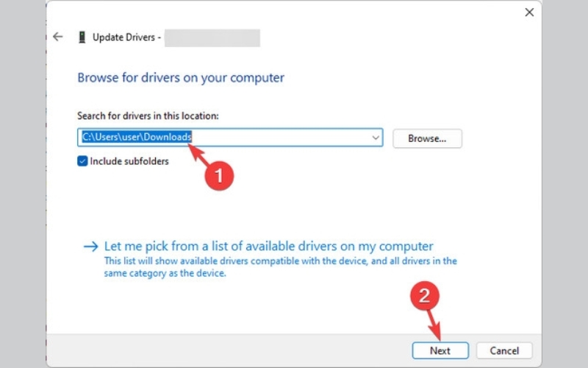Image resolution: width=588 pixels, height=368 pixels.
Task: Open the Browse... folder picker
Action: [427, 138]
